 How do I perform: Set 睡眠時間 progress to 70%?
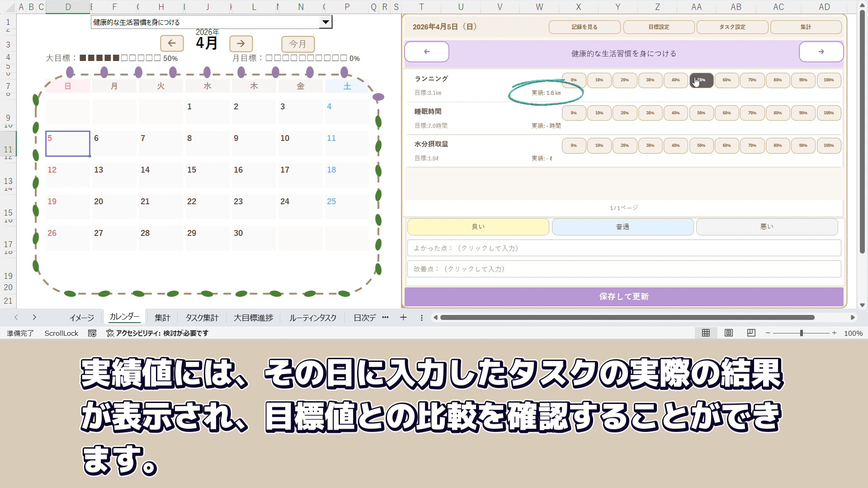(752, 113)
